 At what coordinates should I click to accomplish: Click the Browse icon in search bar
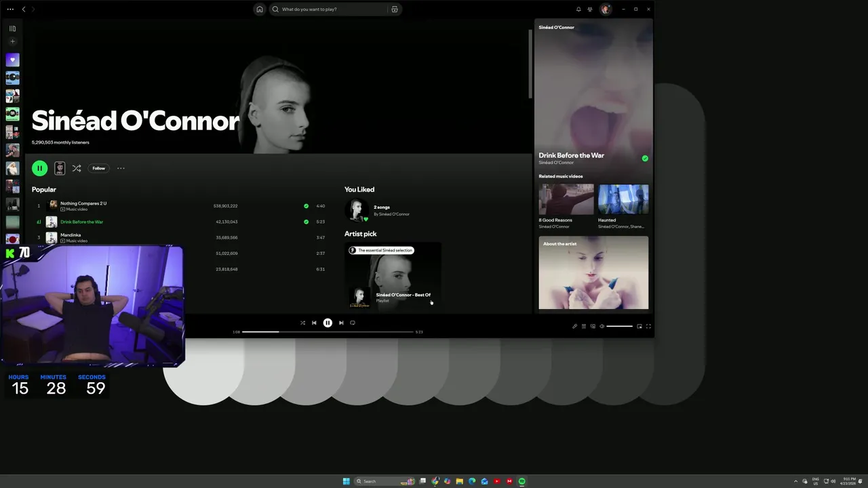point(395,9)
